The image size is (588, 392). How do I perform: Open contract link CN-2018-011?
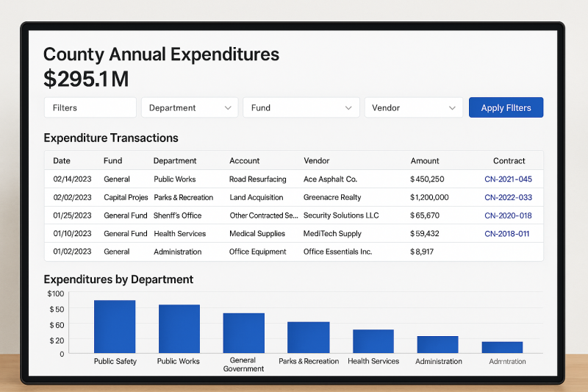(x=506, y=234)
